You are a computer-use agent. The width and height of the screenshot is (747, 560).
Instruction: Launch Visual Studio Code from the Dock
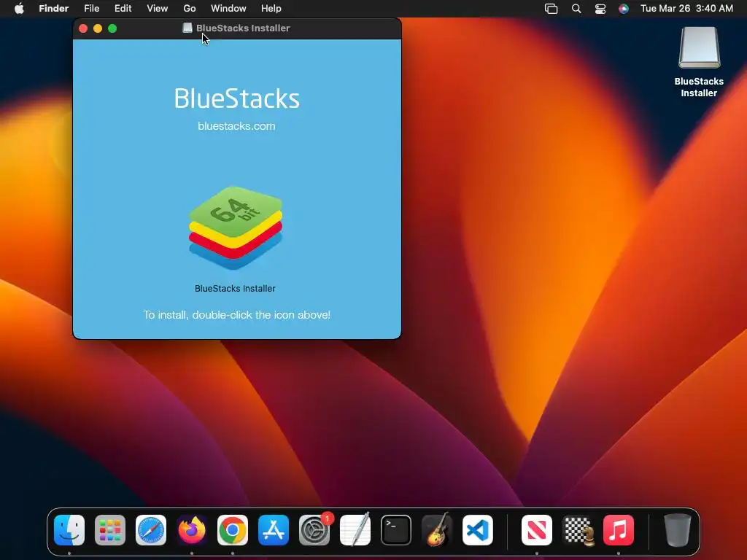(478, 529)
